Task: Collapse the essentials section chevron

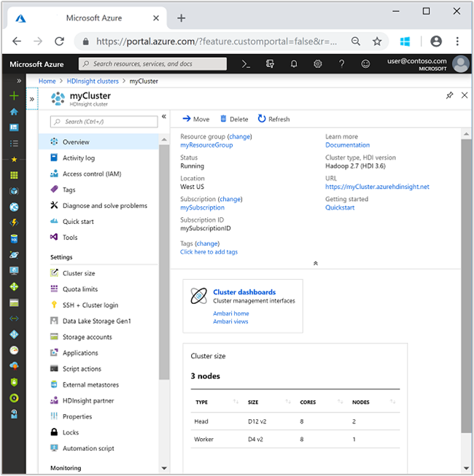Action: (315, 263)
